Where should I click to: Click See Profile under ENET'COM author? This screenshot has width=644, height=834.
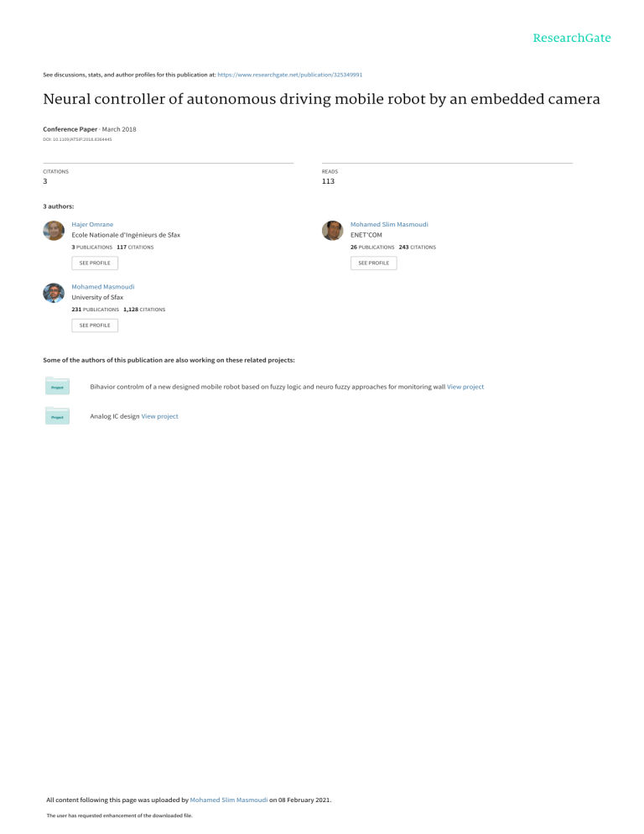373,263
